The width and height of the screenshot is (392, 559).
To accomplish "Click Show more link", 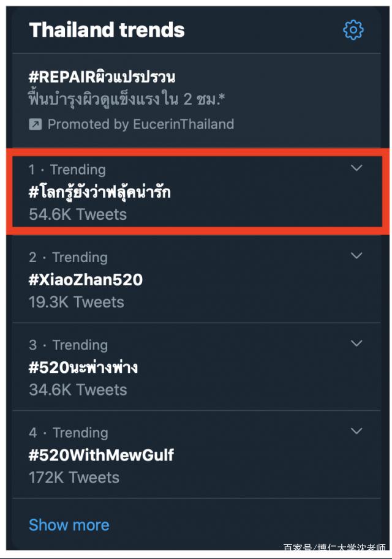I will 69,525.
